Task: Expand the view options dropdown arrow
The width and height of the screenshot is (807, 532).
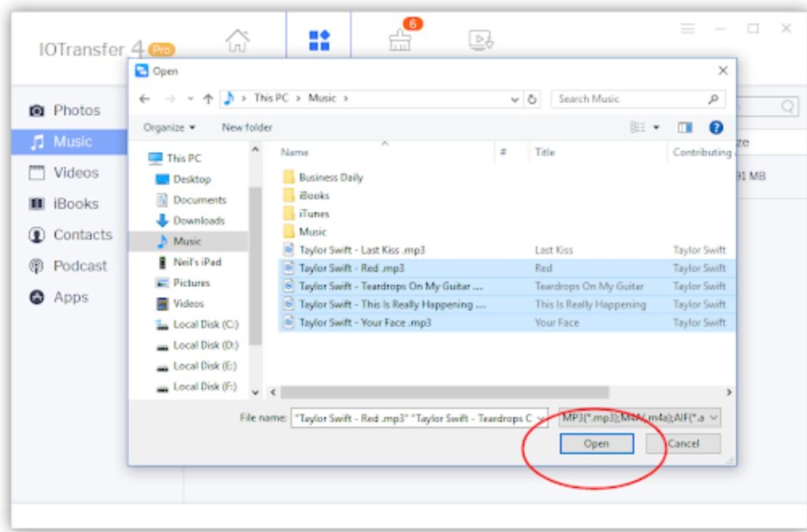Action: click(x=656, y=127)
